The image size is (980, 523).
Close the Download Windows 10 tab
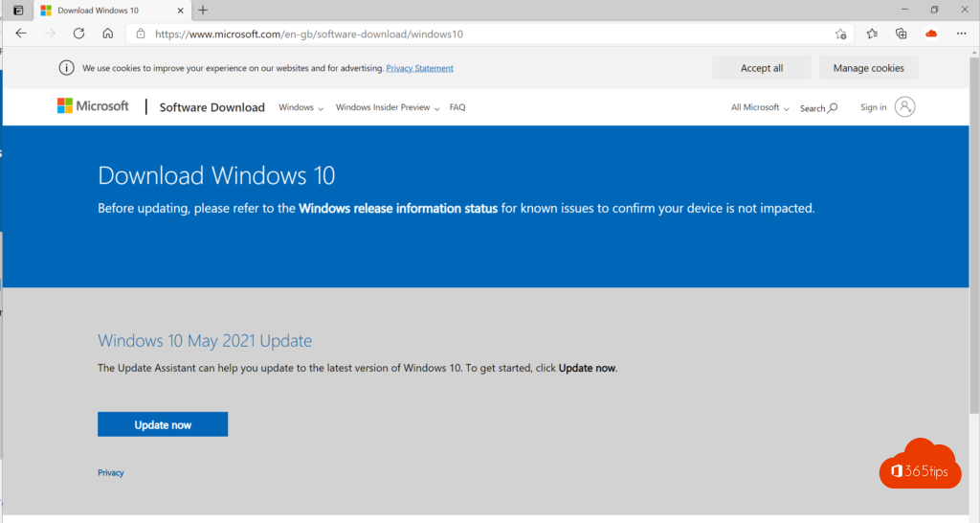(x=180, y=11)
